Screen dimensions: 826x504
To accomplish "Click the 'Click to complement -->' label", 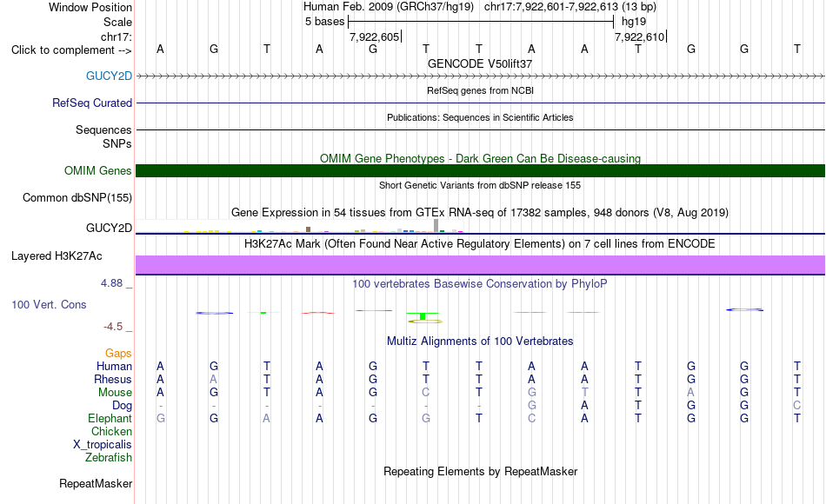I will pyautogui.click(x=71, y=50).
